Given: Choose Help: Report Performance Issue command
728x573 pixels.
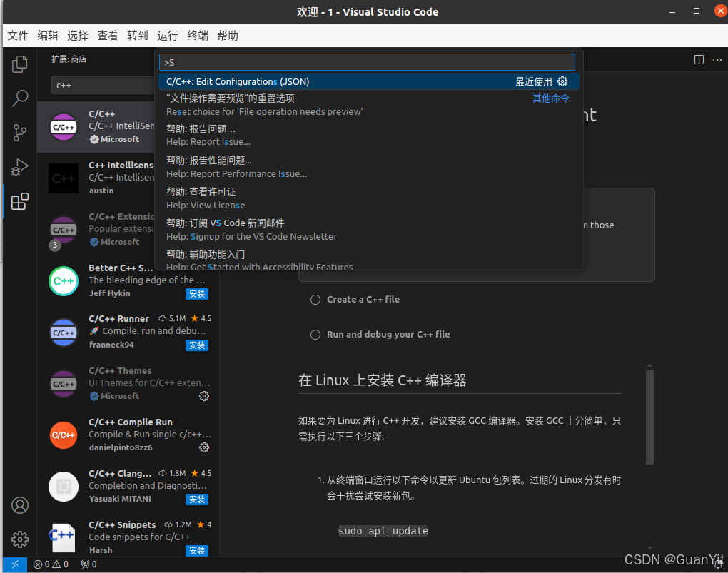Looking at the screenshot, I should coord(369,167).
